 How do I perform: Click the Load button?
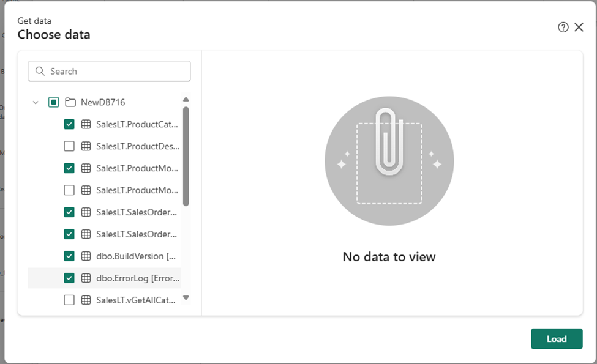click(x=557, y=338)
